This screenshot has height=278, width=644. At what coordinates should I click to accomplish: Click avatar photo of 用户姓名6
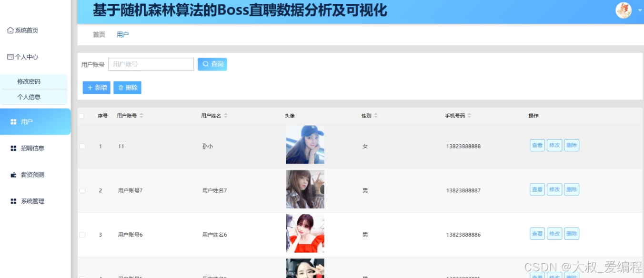[x=305, y=233]
